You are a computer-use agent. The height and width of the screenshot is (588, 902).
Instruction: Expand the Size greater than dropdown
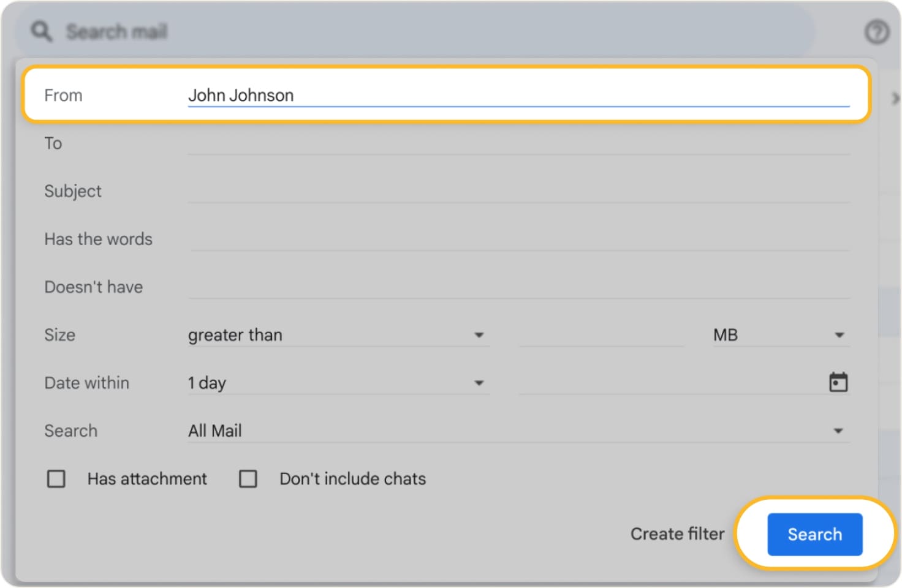pos(337,335)
